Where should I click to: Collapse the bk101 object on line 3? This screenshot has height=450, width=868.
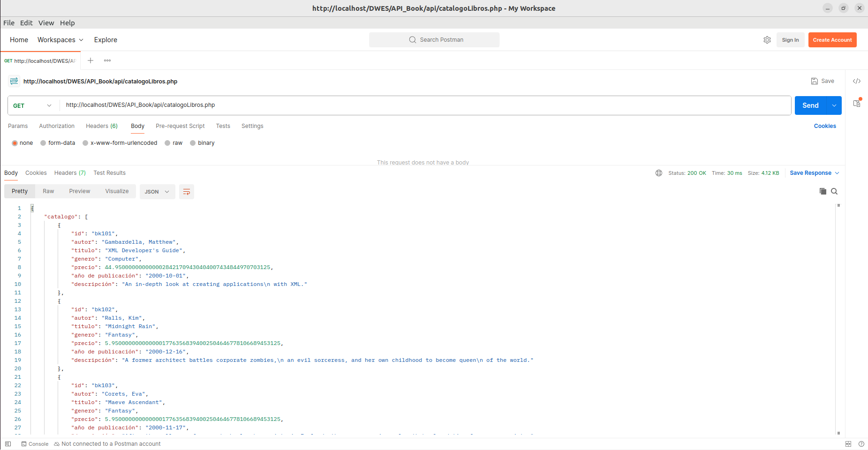(x=59, y=225)
